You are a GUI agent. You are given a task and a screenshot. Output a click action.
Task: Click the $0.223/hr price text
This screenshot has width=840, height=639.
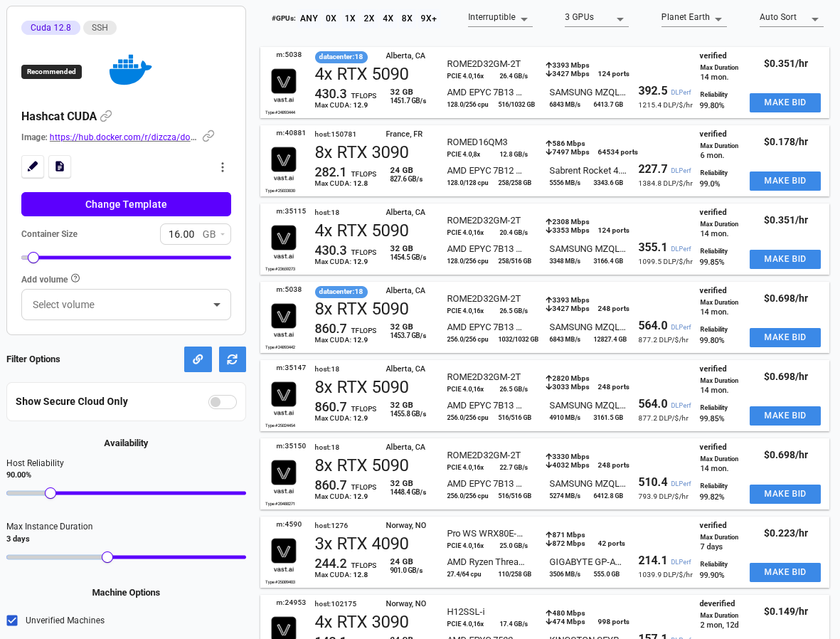point(786,533)
